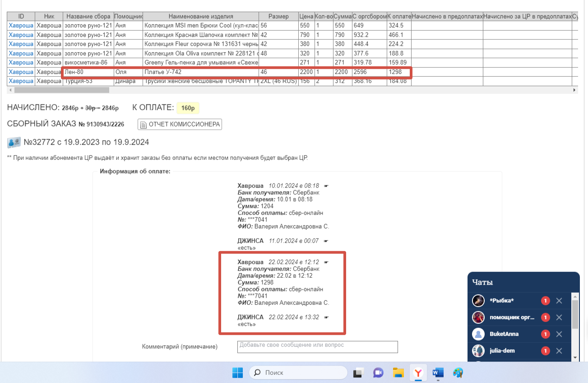
Task: Close the *Рыбка* chat entry
Action: click(x=559, y=301)
